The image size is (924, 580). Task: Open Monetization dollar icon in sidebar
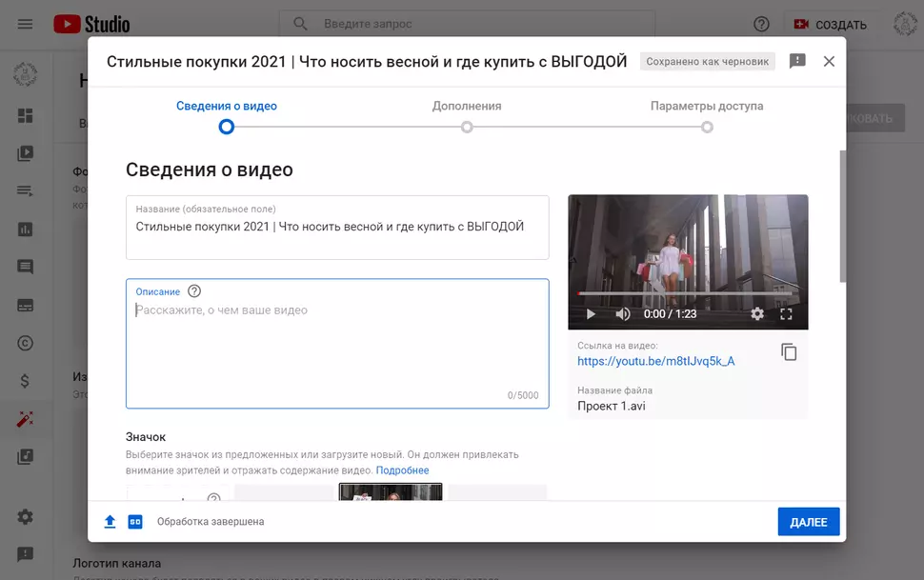[26, 381]
